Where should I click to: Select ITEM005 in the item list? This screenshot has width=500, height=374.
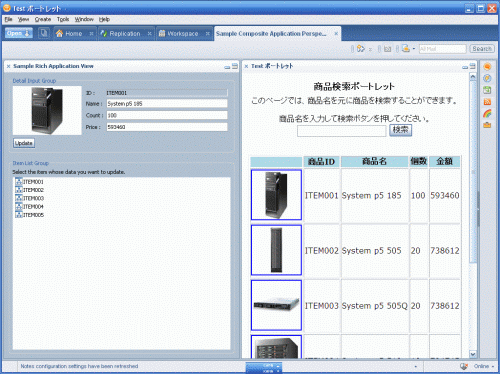(30, 215)
